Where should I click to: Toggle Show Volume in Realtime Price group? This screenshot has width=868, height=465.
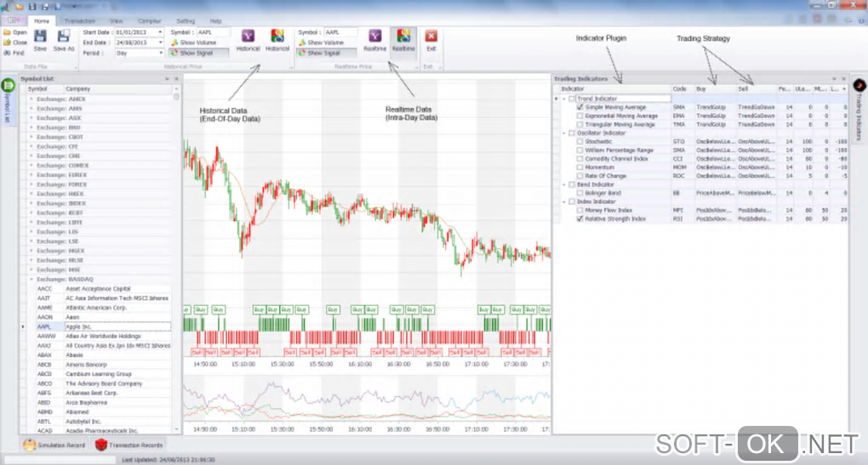321,43
